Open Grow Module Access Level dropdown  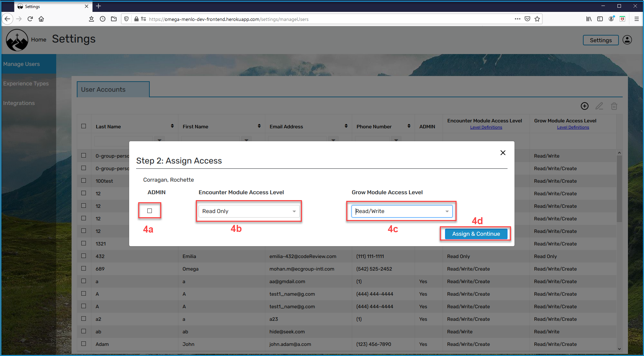tap(402, 211)
